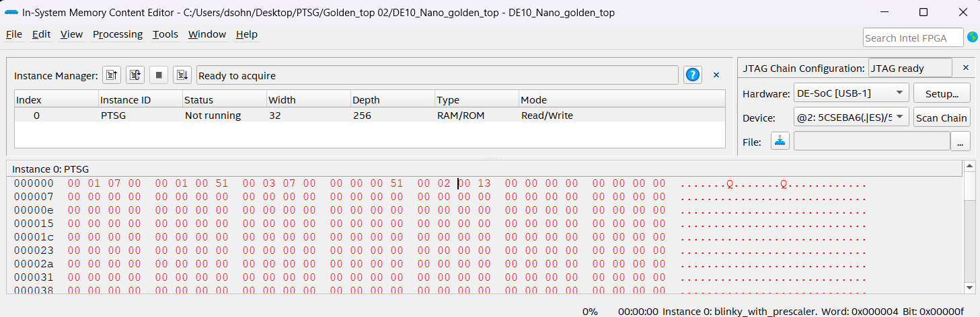Close the JTAG Chain Configuration panel
980x317 pixels.
point(966,68)
